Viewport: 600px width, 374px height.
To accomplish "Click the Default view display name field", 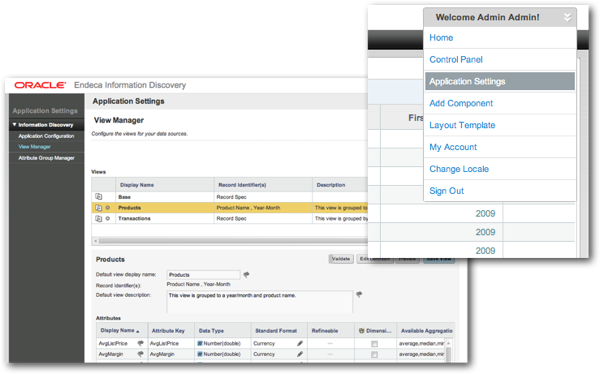I will click(x=204, y=274).
